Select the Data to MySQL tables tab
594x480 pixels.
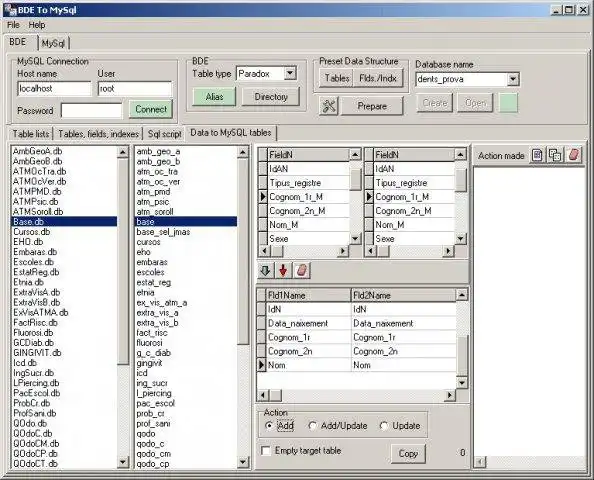(x=231, y=133)
